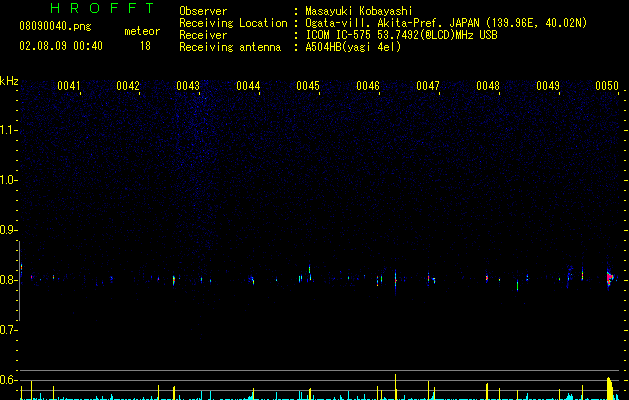Click the gray vertical range bar beside 0.8 kHz
629x400 pixels.
coord(19,281)
